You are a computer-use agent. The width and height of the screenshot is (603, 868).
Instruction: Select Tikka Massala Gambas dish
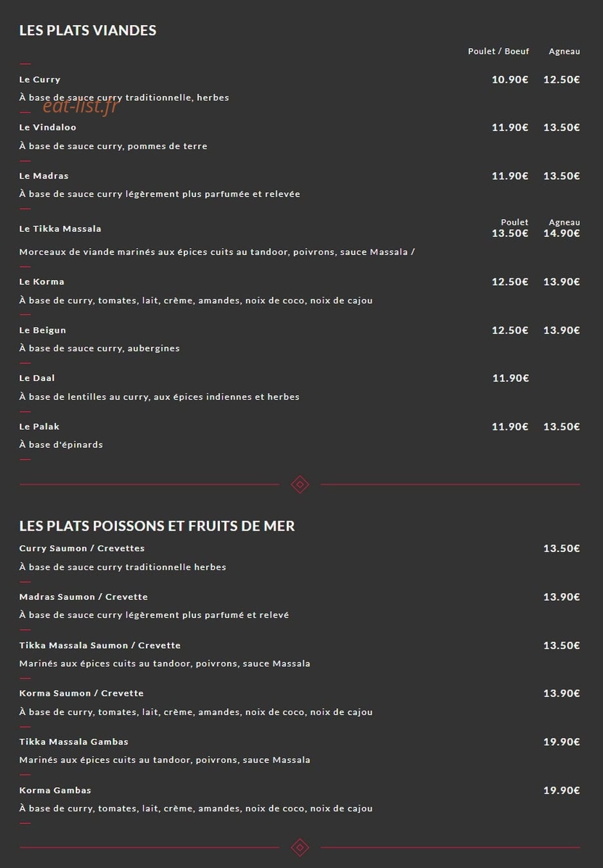[74, 741]
